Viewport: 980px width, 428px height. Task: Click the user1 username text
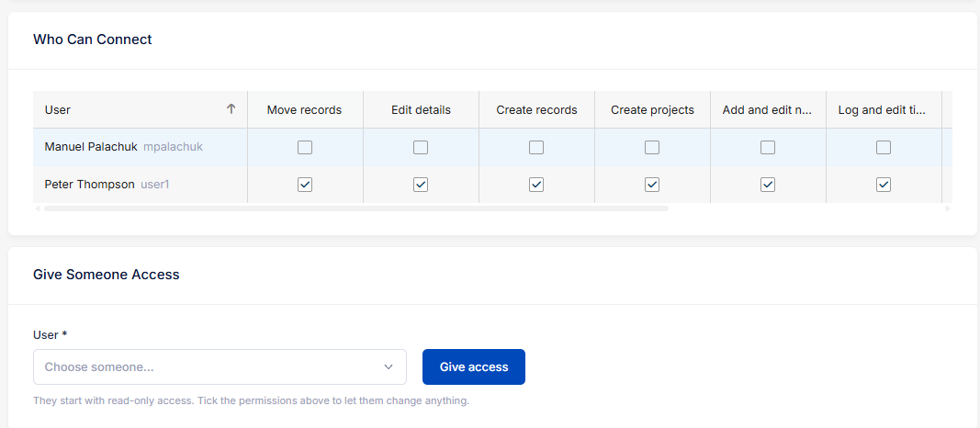155,185
